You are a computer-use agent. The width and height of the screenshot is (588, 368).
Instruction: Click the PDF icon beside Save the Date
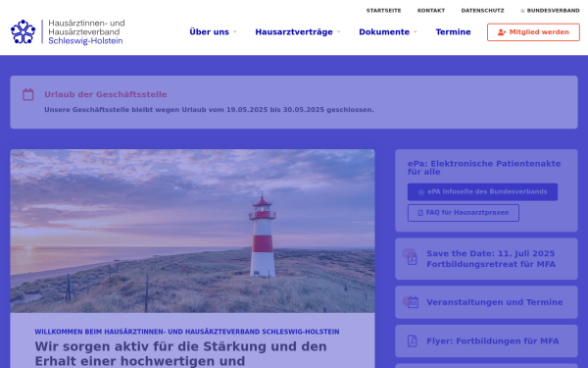click(413, 259)
